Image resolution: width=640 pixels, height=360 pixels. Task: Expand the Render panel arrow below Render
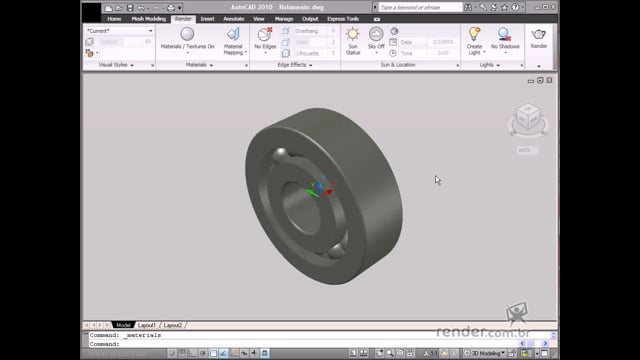[x=539, y=66]
